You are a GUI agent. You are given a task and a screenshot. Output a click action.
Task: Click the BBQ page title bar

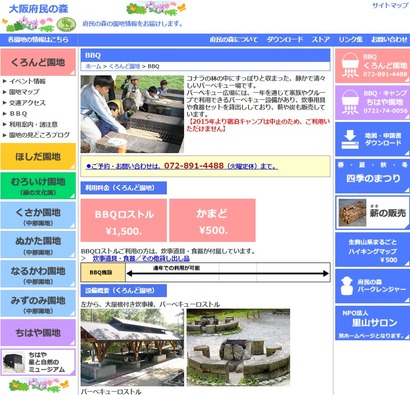pyautogui.click(x=205, y=55)
